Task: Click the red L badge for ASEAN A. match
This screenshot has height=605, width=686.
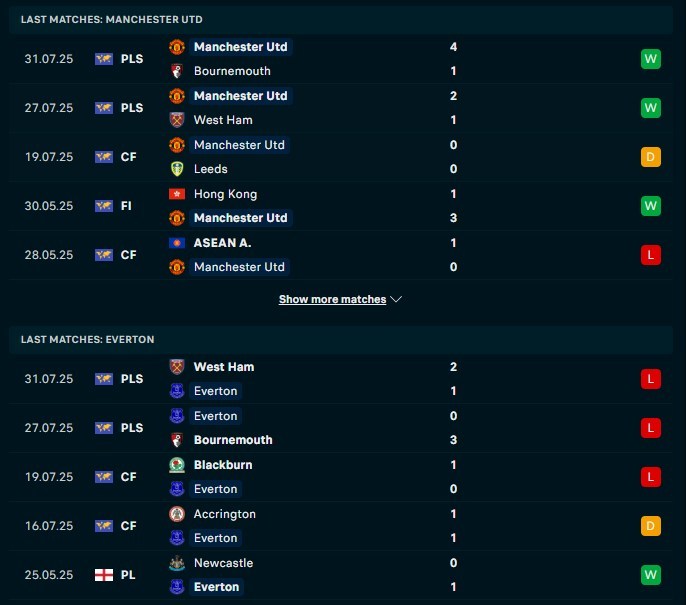Action: (x=651, y=255)
